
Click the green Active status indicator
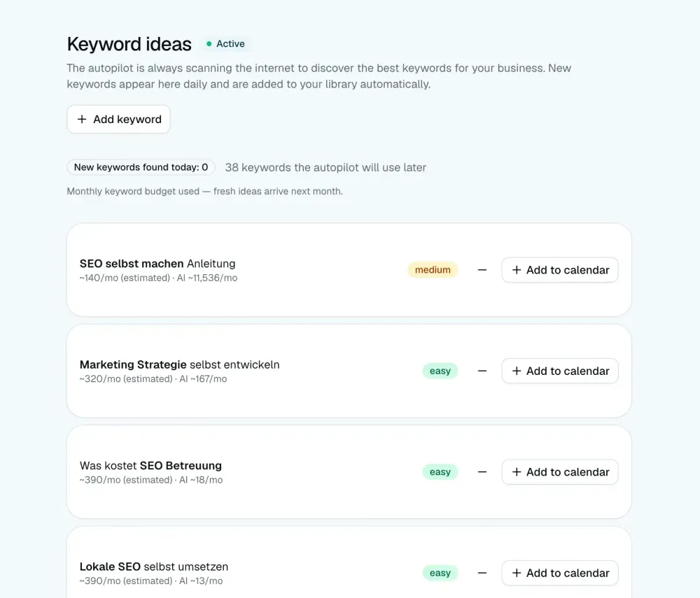tap(225, 43)
